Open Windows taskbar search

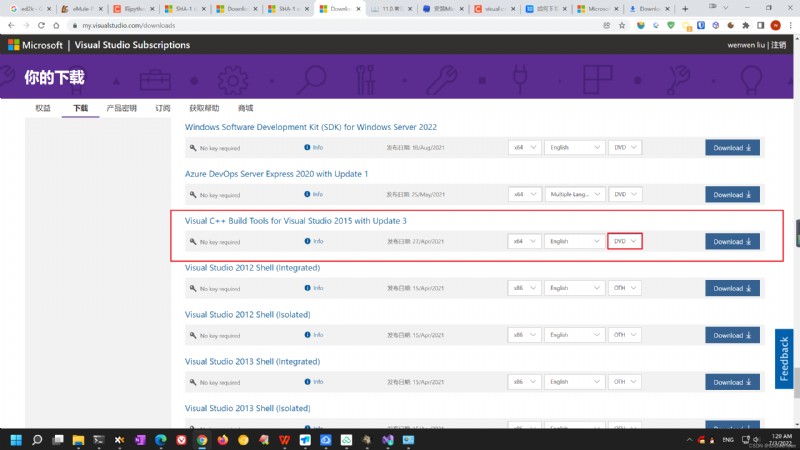click(37, 440)
